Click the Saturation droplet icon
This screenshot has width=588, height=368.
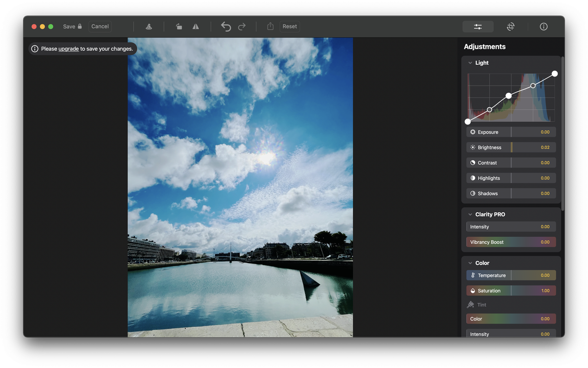(473, 291)
